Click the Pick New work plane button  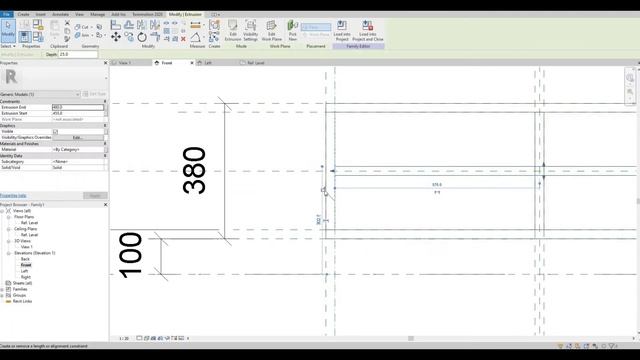tap(292, 31)
